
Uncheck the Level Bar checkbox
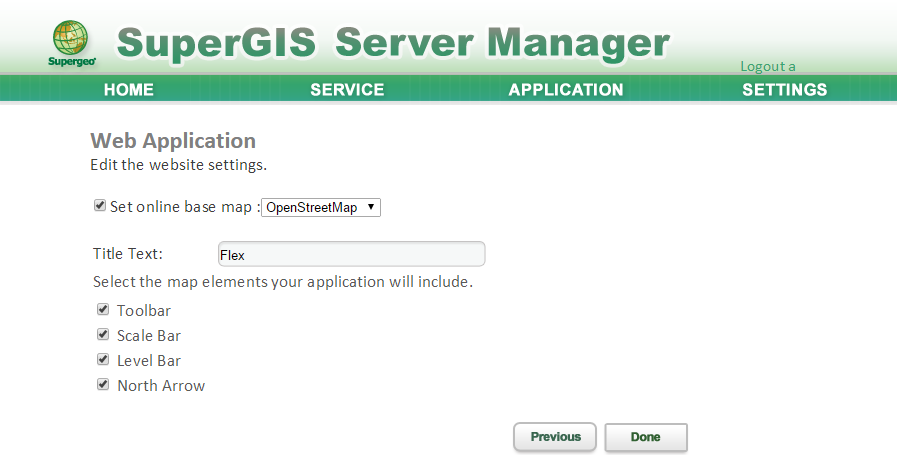coord(103,359)
